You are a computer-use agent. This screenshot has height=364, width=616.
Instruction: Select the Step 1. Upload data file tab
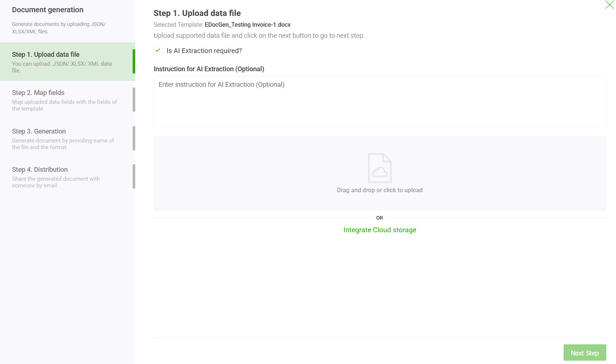[67, 61]
